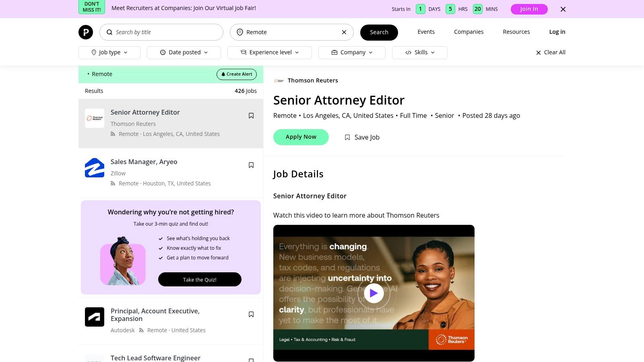Clear the Remote location field
Image resolution: width=644 pixels, height=362 pixels.
[x=344, y=32]
